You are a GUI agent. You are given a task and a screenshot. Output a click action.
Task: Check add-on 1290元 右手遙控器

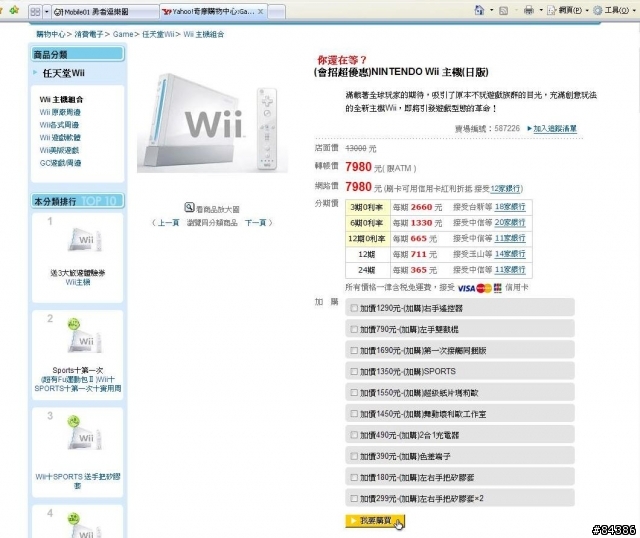(354, 308)
